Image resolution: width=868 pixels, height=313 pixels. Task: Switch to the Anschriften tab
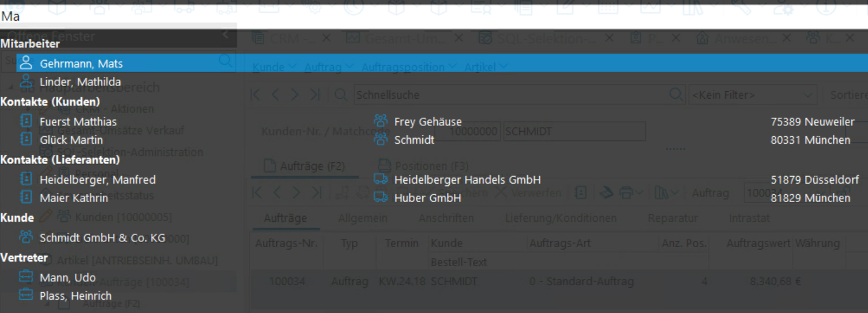(x=446, y=218)
